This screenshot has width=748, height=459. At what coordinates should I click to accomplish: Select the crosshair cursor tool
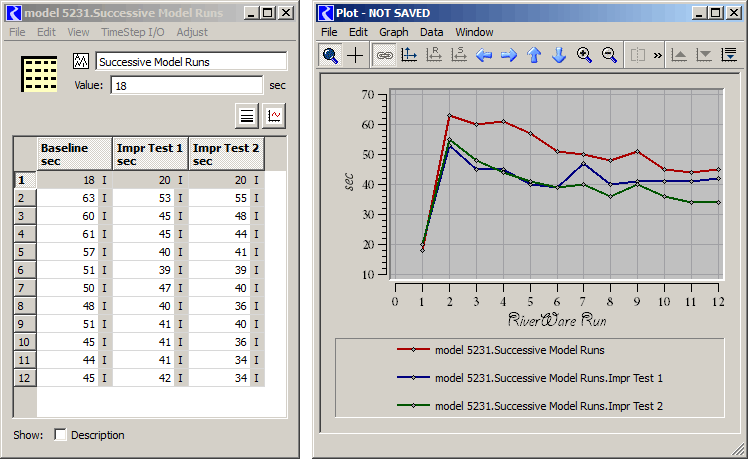coord(355,55)
